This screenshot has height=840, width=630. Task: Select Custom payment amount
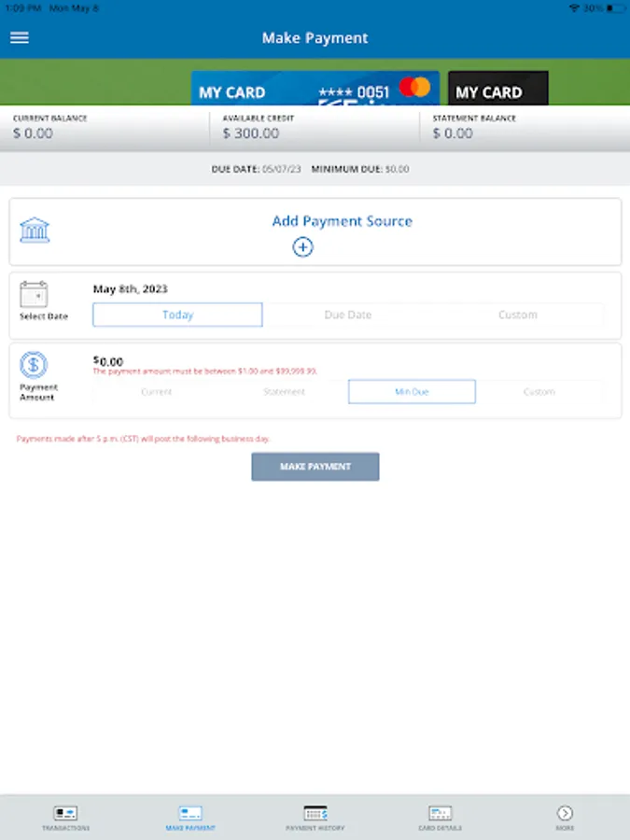tap(539, 392)
